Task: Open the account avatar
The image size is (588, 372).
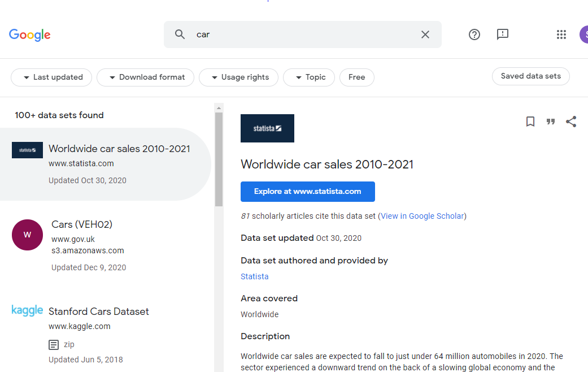Action: (584, 34)
